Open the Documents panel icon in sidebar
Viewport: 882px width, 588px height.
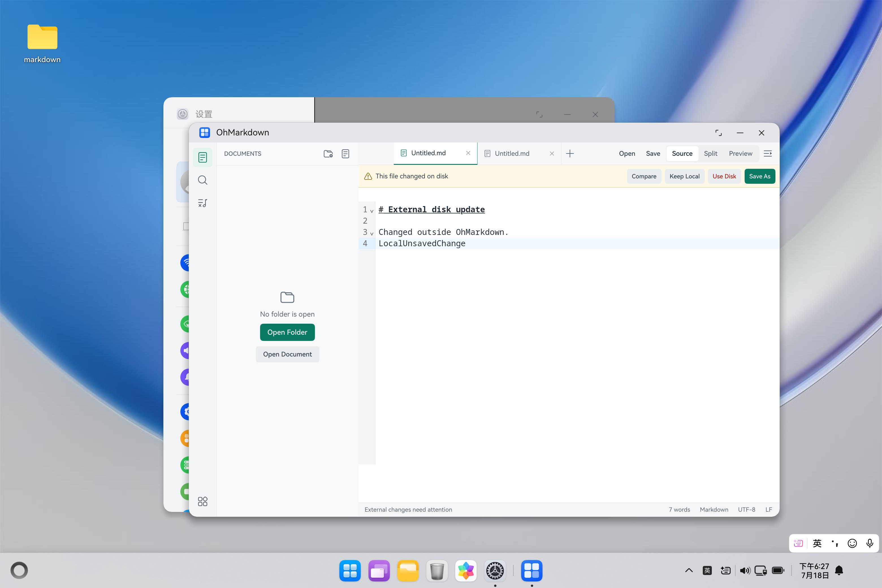[x=202, y=157]
